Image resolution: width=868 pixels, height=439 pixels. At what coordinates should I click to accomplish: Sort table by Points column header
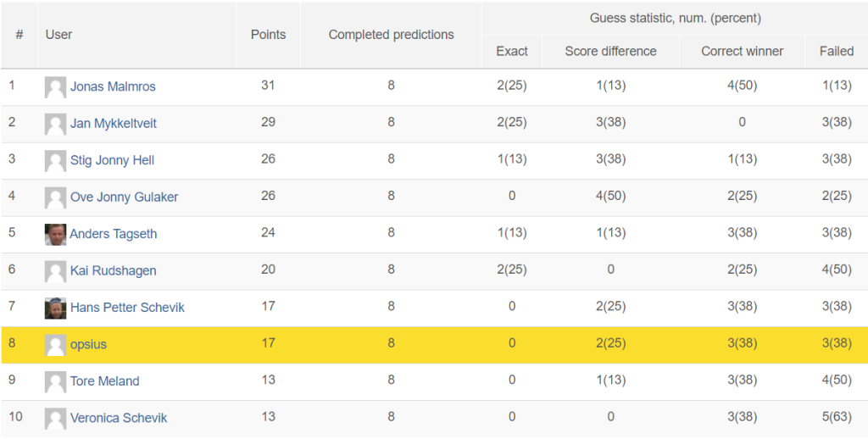point(269,35)
